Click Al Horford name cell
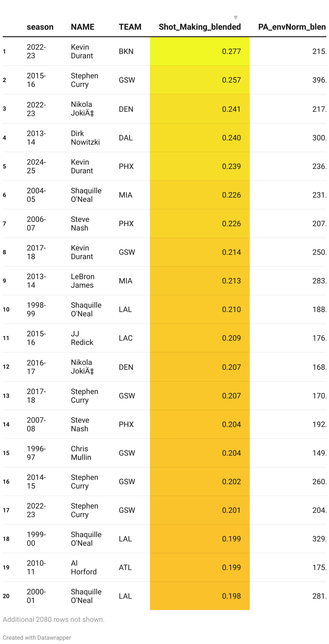The width and height of the screenshot is (329, 644). pyautogui.click(x=84, y=567)
